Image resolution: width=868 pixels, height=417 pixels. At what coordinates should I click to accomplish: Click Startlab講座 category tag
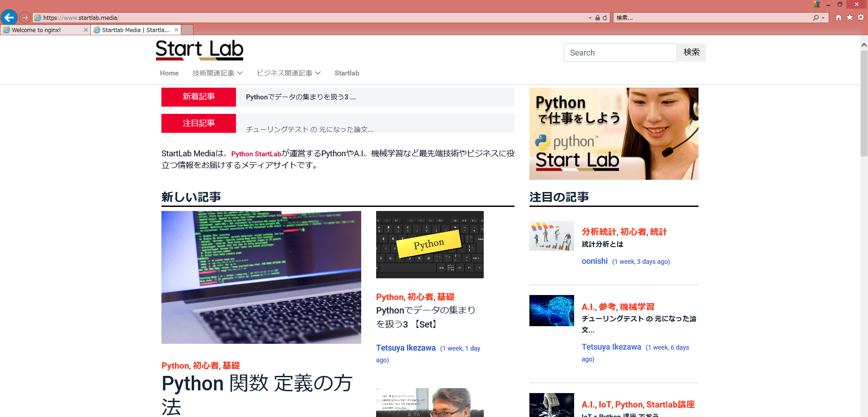[x=670, y=405]
